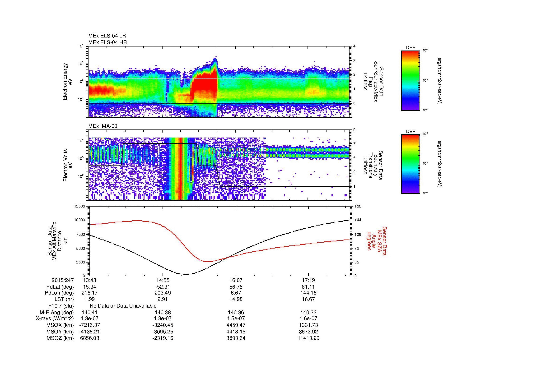
Task: Click the M-E Ang value '140.41'
Action: click(x=89, y=313)
